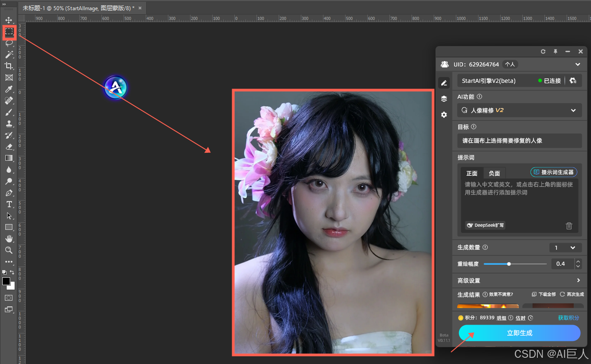The image size is (591, 364).
Task: Select the Frame tool
Action: click(x=9, y=77)
